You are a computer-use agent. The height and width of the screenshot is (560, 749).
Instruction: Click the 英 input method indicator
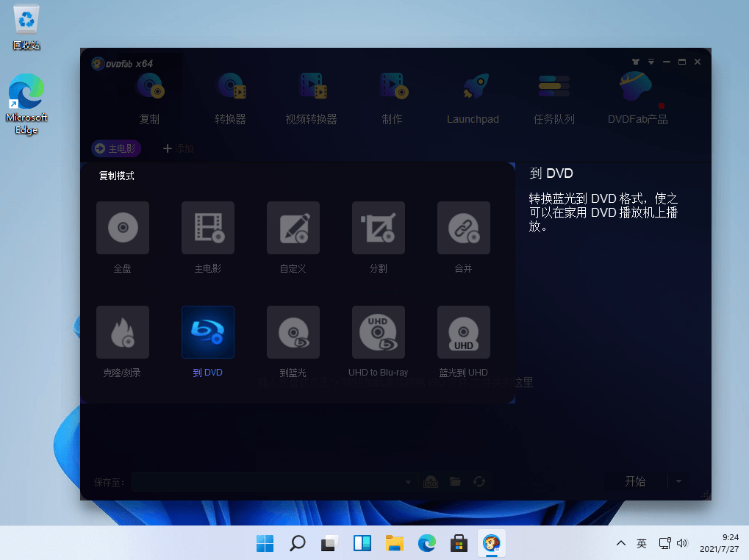642,543
